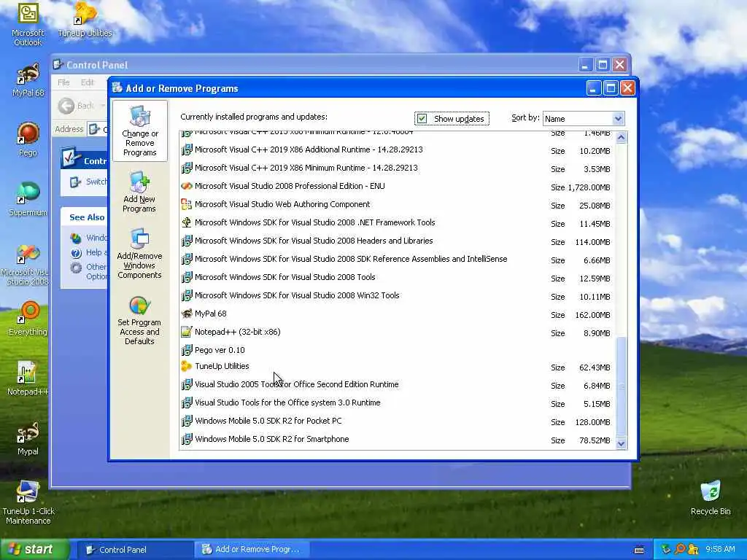Screen dimensions: 747x560
Task: Click the Back arrow in Control Panel window
Action: tap(66, 105)
